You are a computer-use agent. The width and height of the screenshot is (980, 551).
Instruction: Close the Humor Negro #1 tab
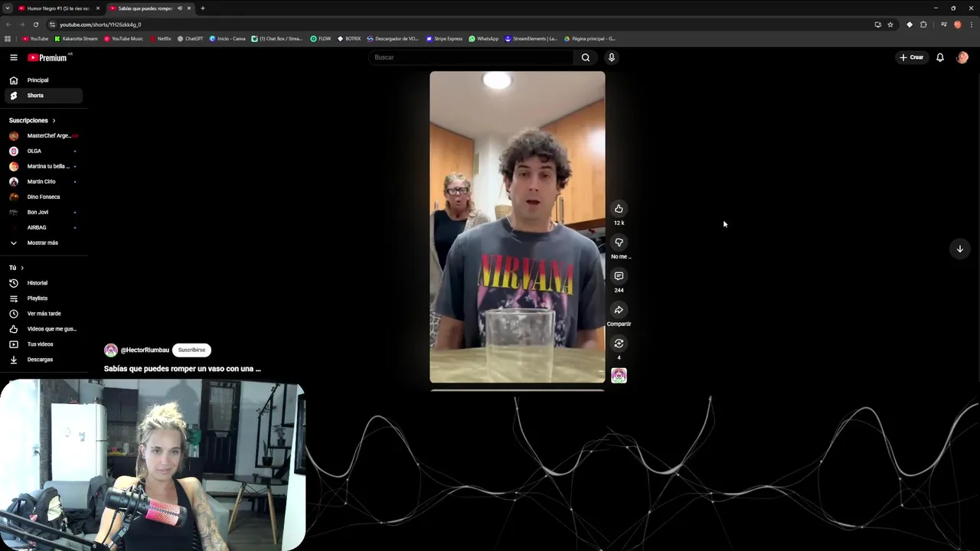coord(97,8)
